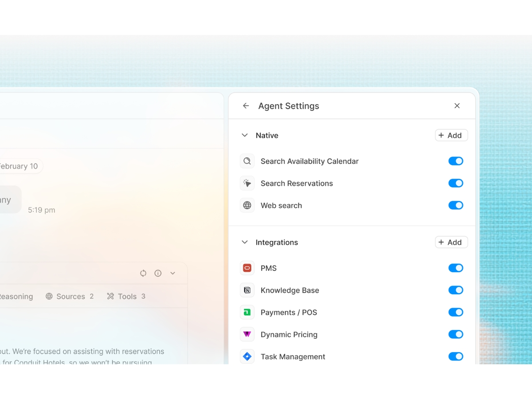Click the Search Availability Calendar label
This screenshot has height=399, width=532.
tap(309, 161)
